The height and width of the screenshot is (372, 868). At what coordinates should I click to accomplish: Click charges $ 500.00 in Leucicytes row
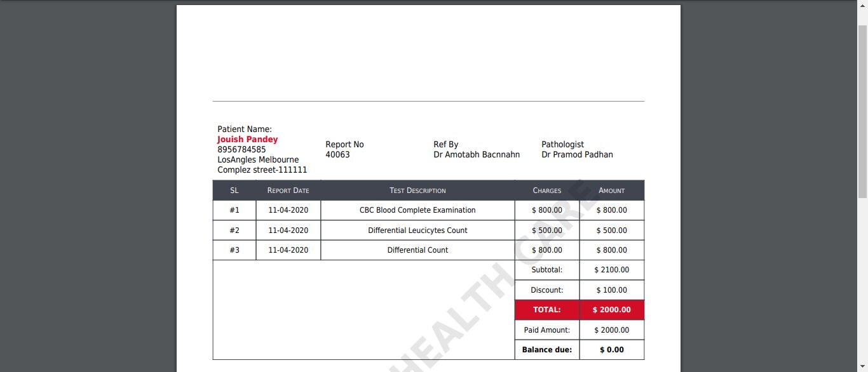pyautogui.click(x=546, y=230)
